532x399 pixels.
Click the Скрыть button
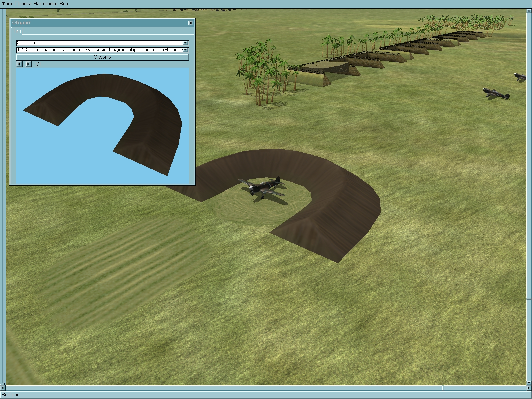102,57
